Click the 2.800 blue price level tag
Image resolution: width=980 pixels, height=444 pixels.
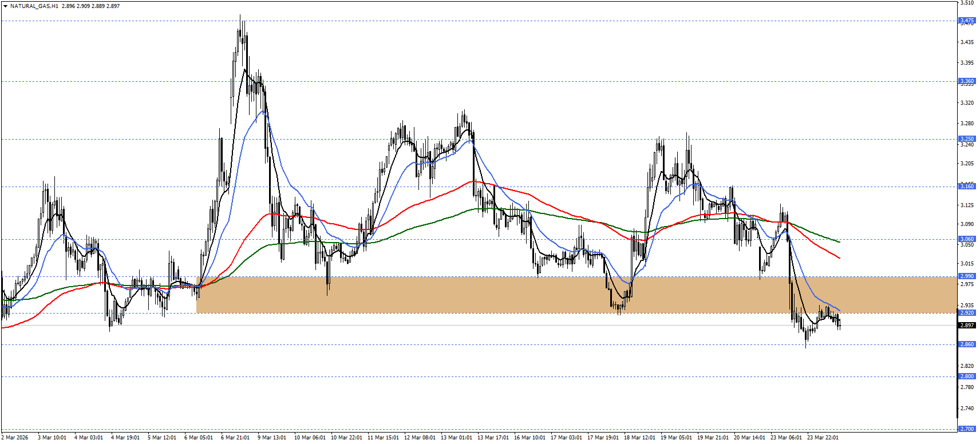point(966,376)
